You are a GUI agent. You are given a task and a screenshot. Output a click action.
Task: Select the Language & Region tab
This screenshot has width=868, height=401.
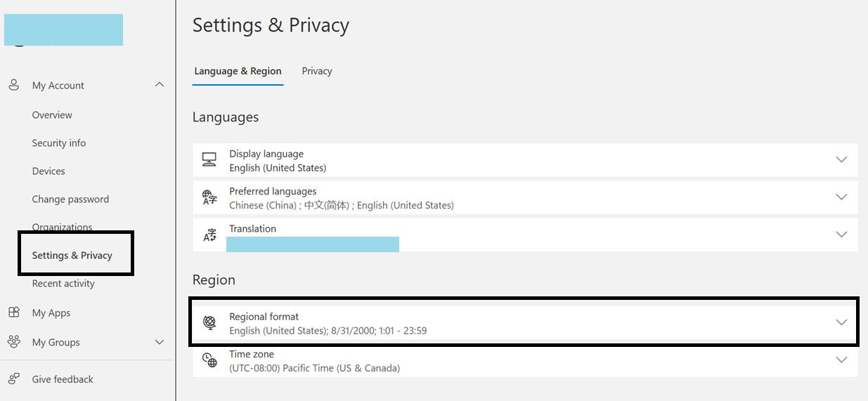click(238, 71)
